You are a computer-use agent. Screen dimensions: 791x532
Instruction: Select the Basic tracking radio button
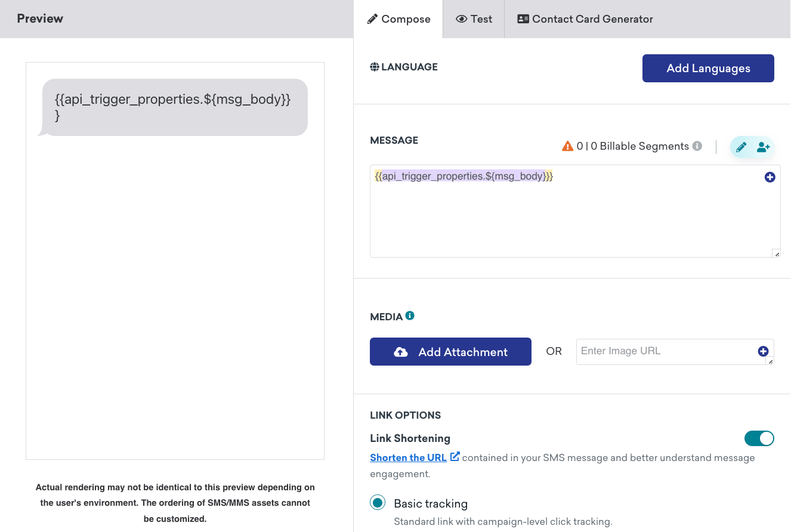[x=378, y=503]
